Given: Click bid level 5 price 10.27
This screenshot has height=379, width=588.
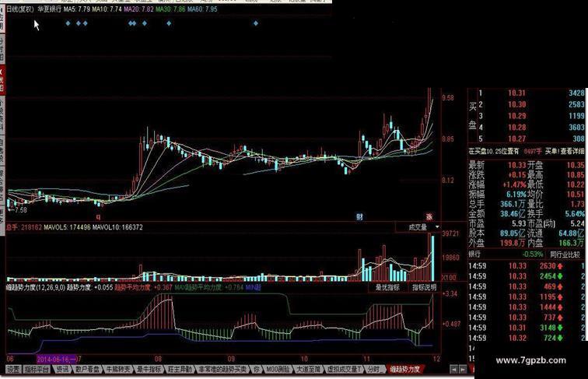Looking at the screenshot, I should tap(516, 139).
